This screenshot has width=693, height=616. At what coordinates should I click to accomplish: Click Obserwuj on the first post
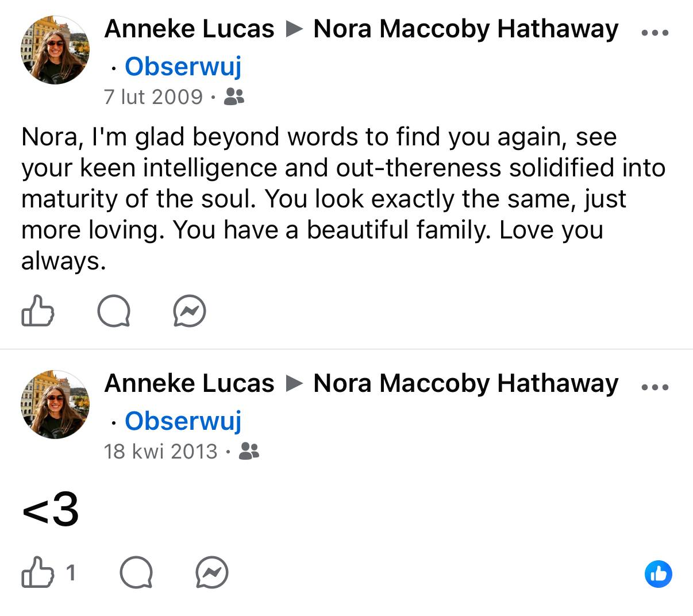coord(183,66)
